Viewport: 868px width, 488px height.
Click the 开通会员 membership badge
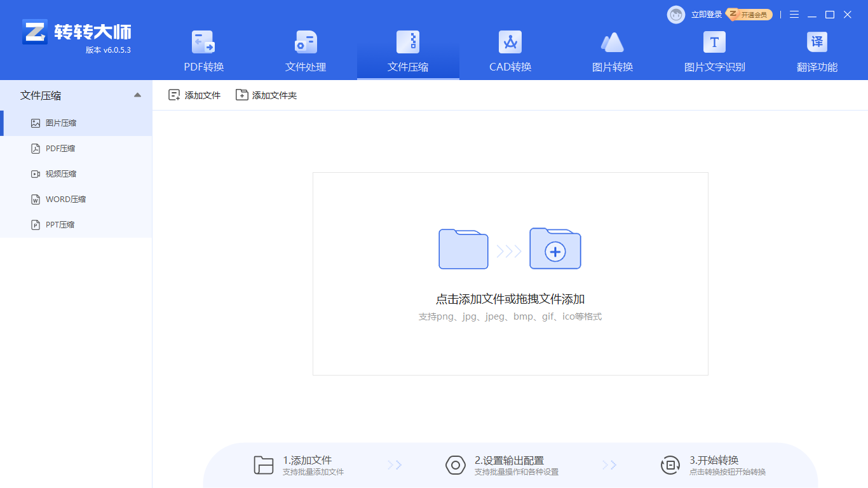pyautogui.click(x=750, y=15)
